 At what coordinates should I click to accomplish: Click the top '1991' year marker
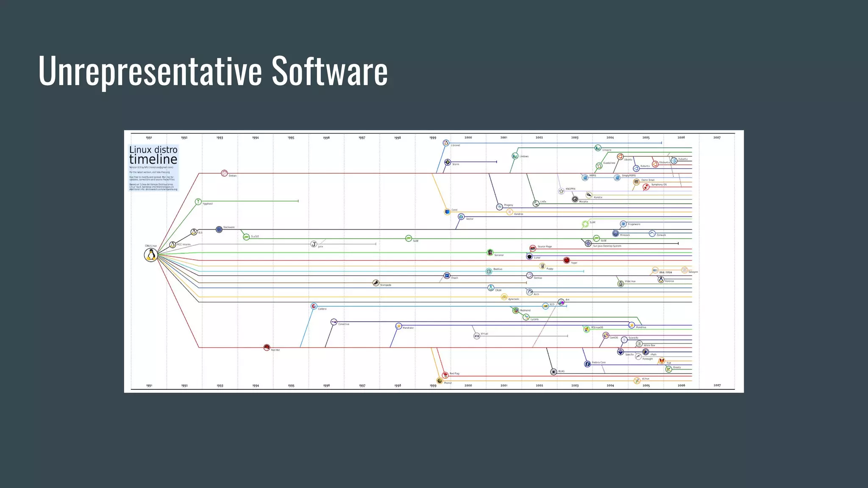point(149,138)
